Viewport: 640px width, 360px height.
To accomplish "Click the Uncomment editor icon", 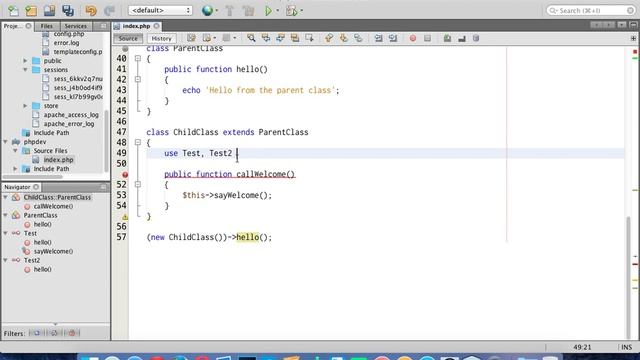I will (462, 38).
